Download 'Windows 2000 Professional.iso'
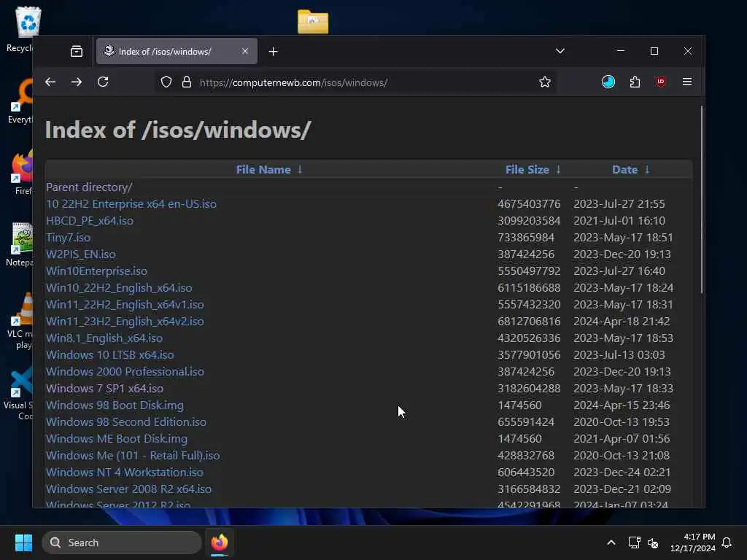This screenshot has width=747, height=560. click(125, 371)
